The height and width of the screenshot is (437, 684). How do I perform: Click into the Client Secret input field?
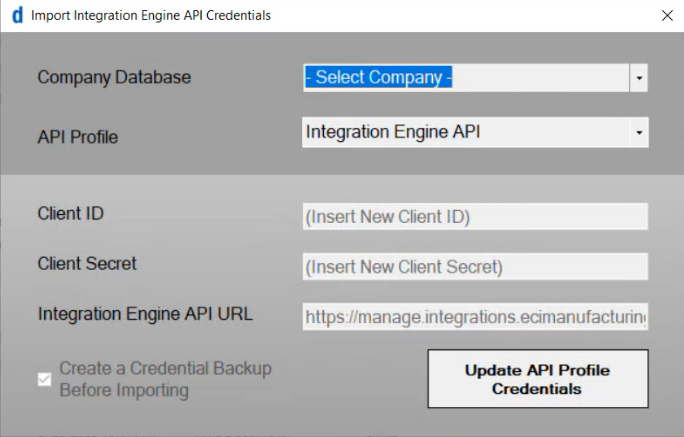475,266
